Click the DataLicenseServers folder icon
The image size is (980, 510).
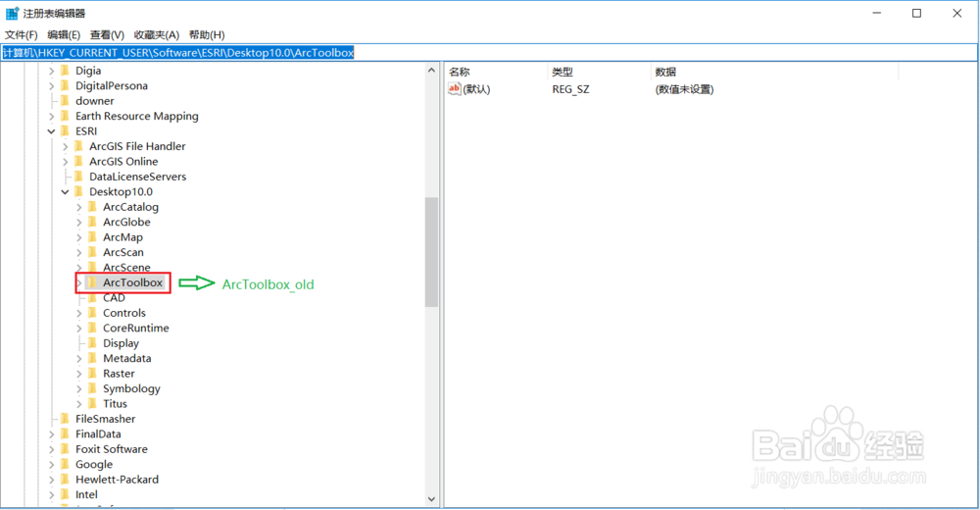tap(78, 176)
